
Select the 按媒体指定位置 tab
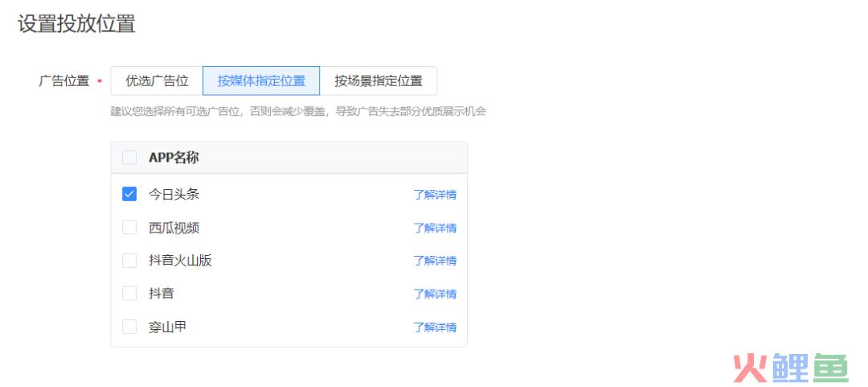261,81
